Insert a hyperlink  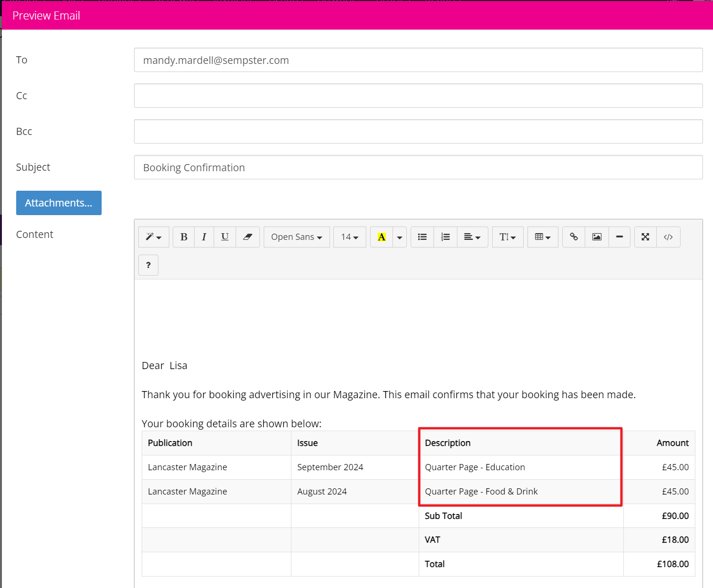tap(574, 237)
